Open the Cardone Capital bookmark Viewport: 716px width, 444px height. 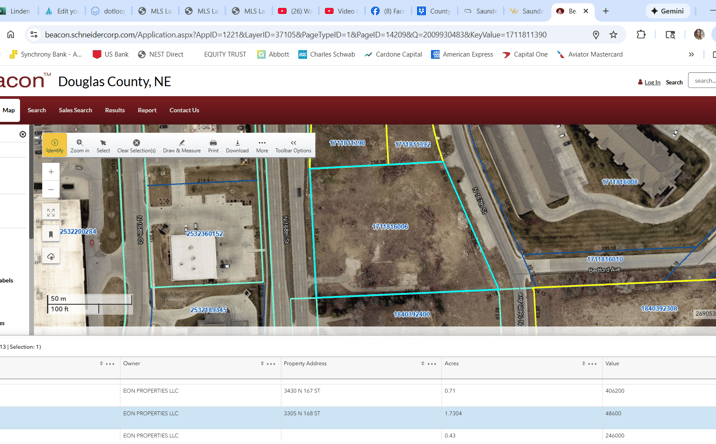point(393,54)
